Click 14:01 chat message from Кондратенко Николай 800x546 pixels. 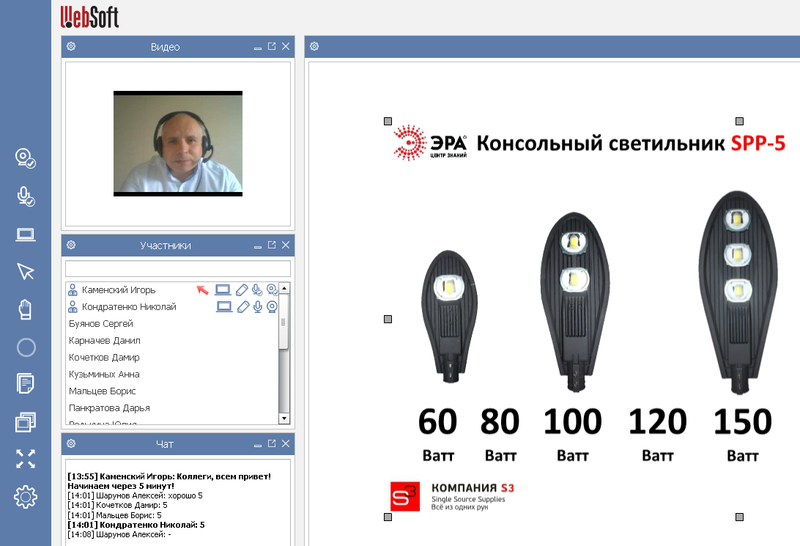coord(136,525)
